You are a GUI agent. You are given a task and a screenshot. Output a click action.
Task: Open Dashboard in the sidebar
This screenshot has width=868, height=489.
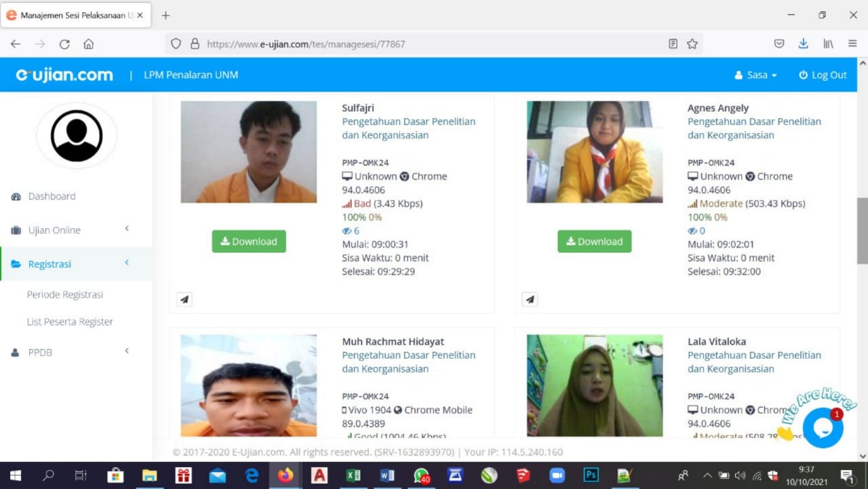[x=52, y=196]
